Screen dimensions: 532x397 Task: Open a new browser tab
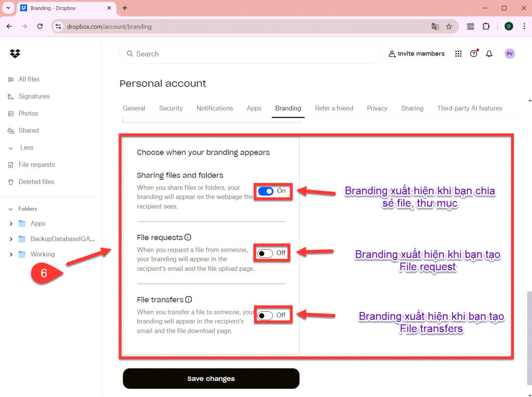(125, 8)
